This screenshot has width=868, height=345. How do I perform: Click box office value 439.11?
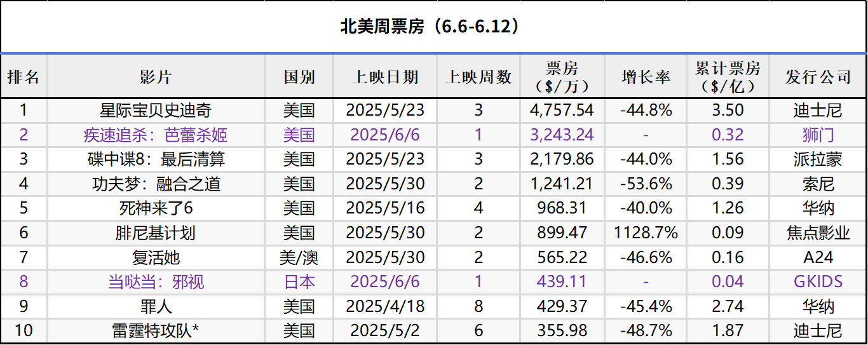coord(562,282)
